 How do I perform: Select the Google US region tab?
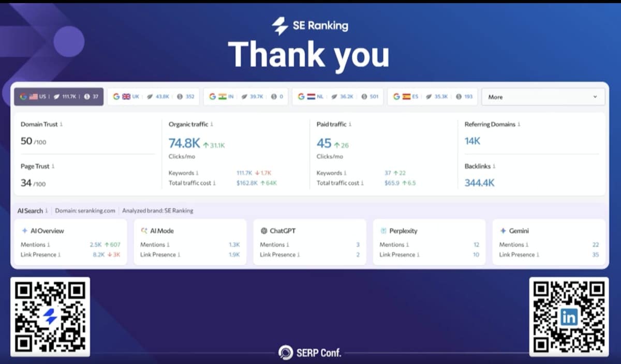click(x=59, y=97)
